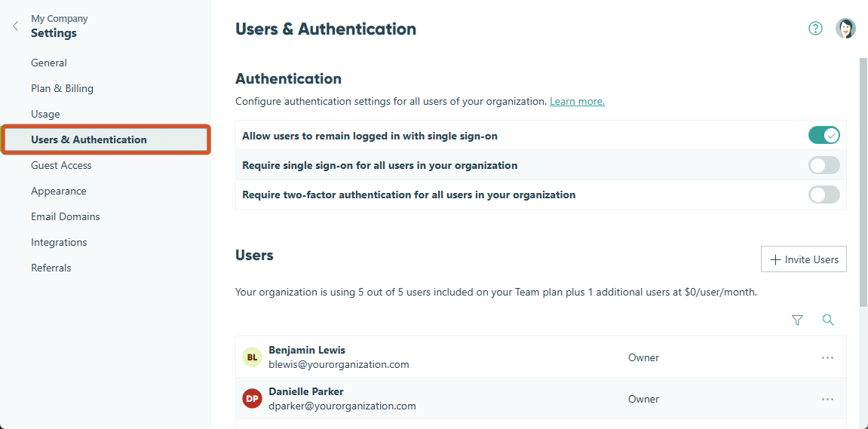Open more options for Benjamin Lewis
The height and width of the screenshot is (429, 868).
pos(827,357)
